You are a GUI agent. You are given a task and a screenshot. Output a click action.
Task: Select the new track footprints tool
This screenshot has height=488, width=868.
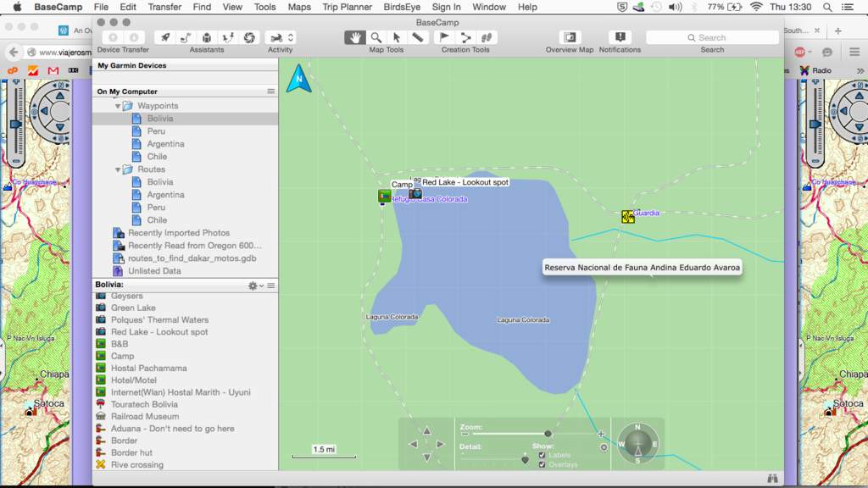coord(487,37)
